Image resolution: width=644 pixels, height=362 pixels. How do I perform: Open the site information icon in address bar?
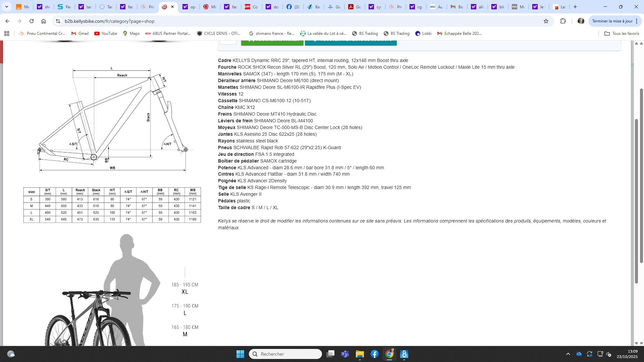pos(58,21)
